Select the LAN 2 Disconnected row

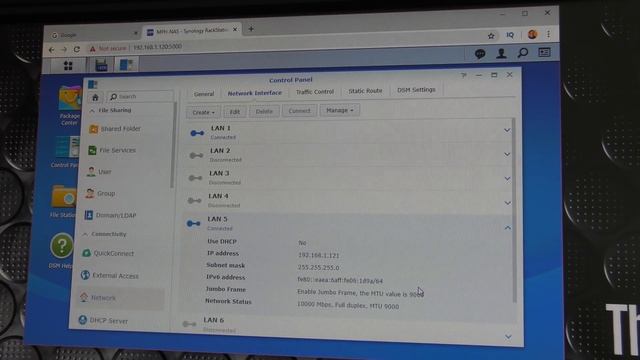[347, 155]
